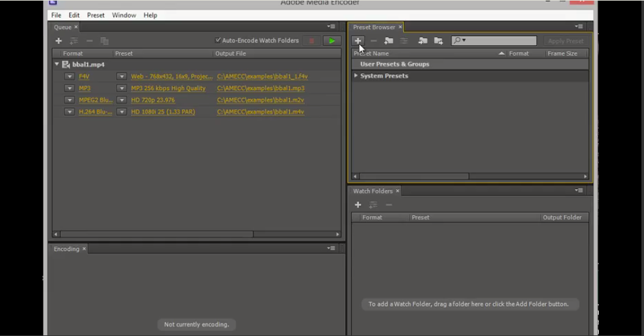Viewport: 644px width, 336px height.
Task: Open the Help menu
Action: [x=150, y=15]
